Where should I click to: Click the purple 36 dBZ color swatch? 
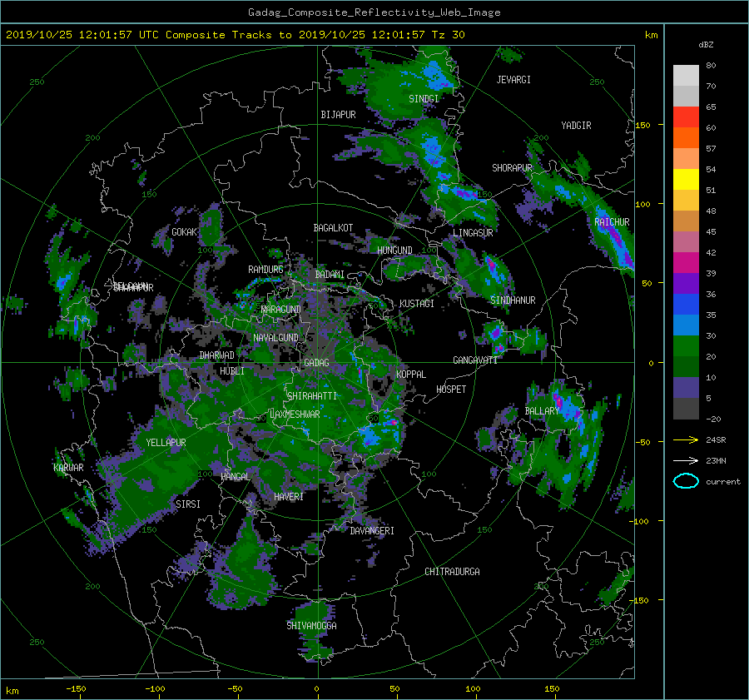[686, 283]
